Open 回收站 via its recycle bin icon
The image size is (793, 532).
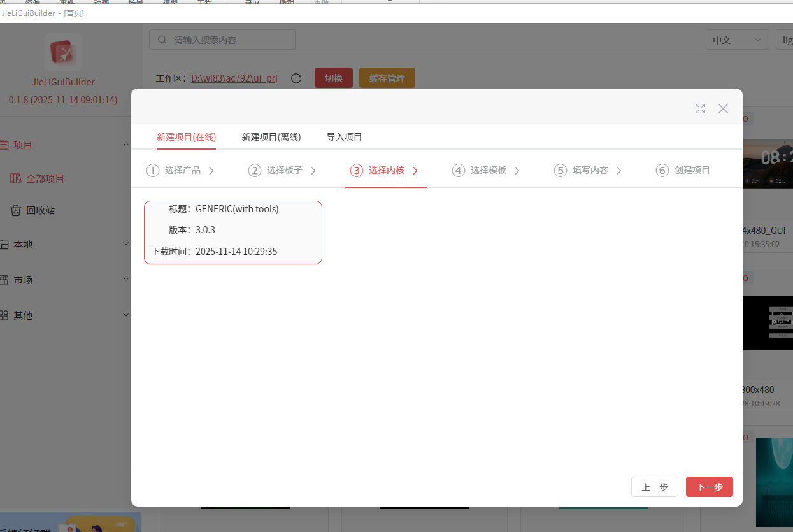(x=16, y=210)
